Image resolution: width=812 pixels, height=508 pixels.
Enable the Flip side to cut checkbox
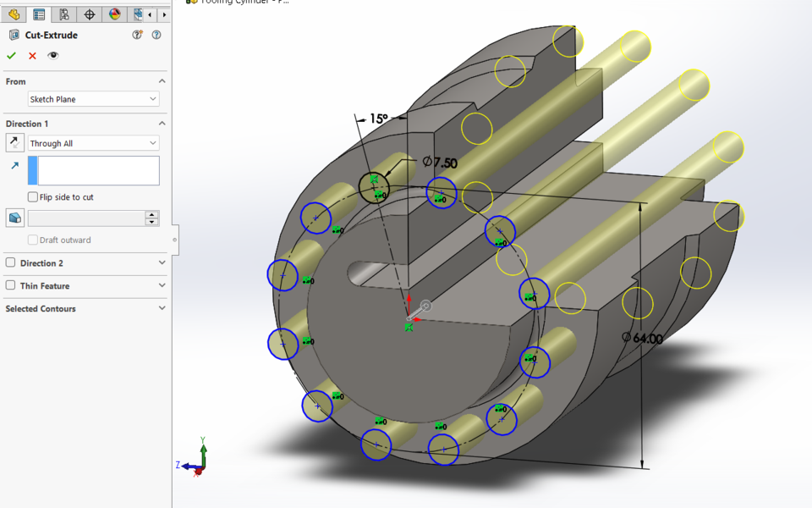click(x=31, y=196)
